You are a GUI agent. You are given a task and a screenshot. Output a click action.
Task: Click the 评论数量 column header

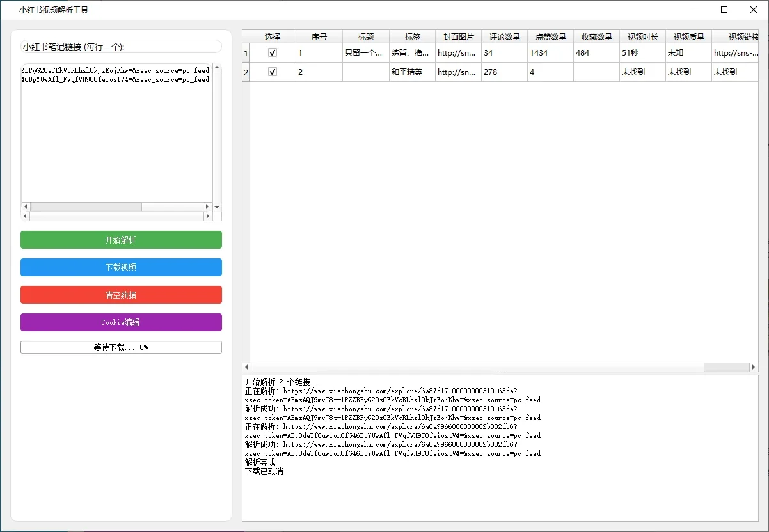point(505,37)
